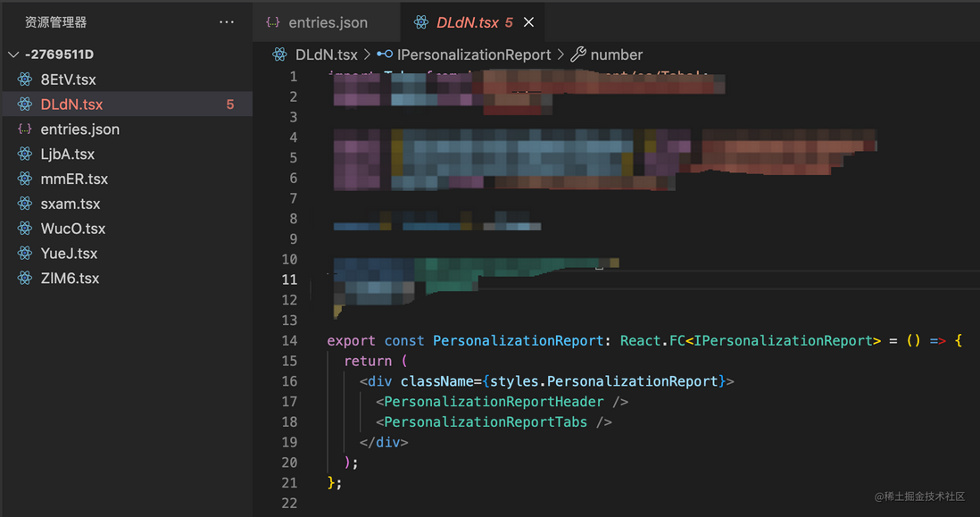This screenshot has height=517, width=980.
Task: Select the DLdN.tsx editor tab
Action: tap(472, 22)
